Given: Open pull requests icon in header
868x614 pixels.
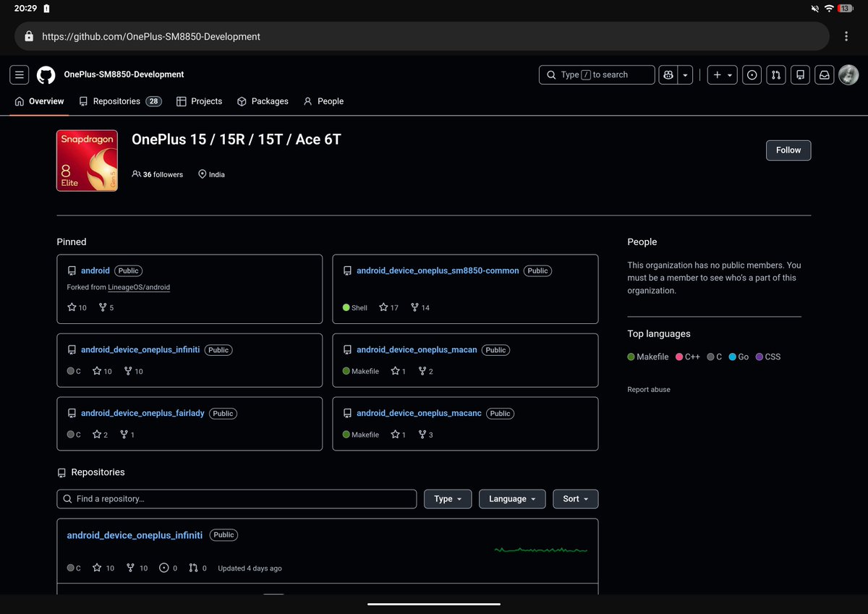Looking at the screenshot, I should [776, 74].
